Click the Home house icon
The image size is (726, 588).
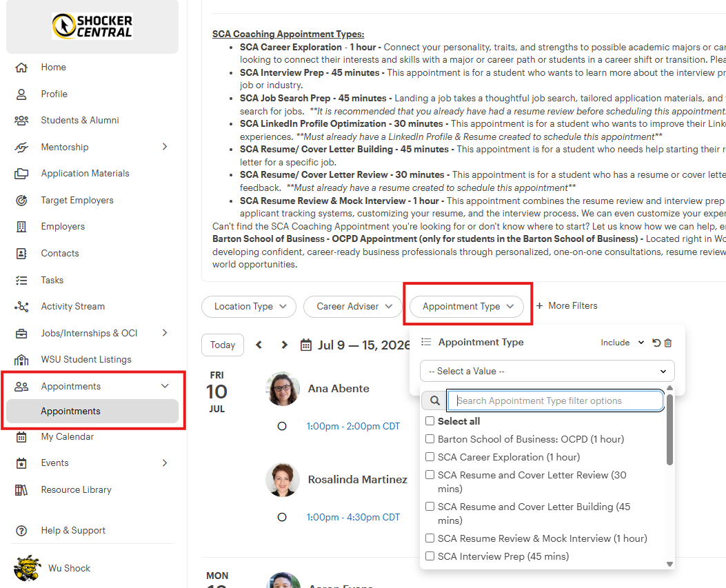point(21,68)
